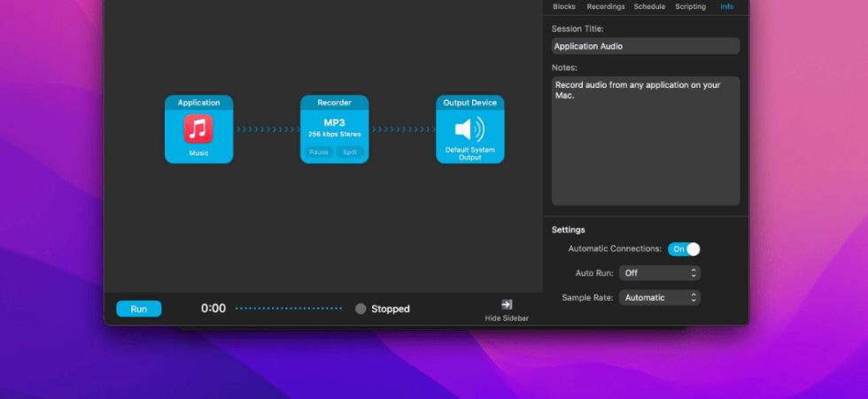Click inside the Notes text area

[646, 141]
